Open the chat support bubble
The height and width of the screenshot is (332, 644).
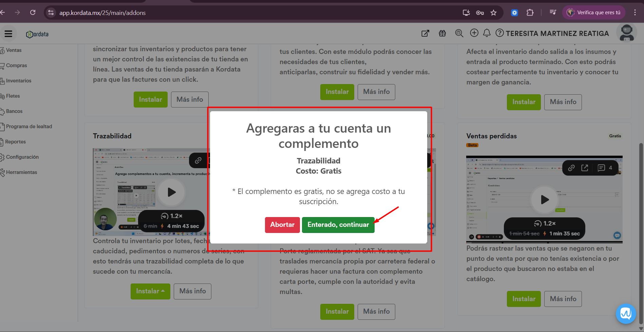626,313
